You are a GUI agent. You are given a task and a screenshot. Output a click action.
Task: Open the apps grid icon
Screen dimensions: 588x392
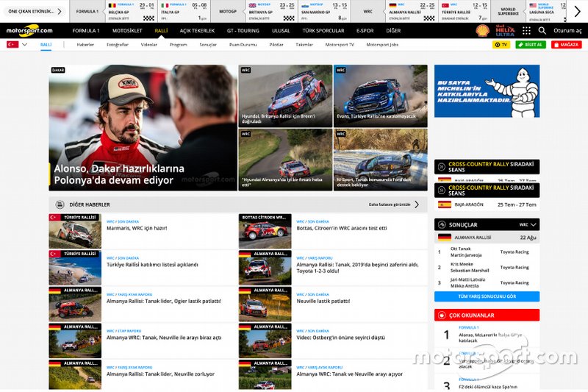tap(526, 31)
